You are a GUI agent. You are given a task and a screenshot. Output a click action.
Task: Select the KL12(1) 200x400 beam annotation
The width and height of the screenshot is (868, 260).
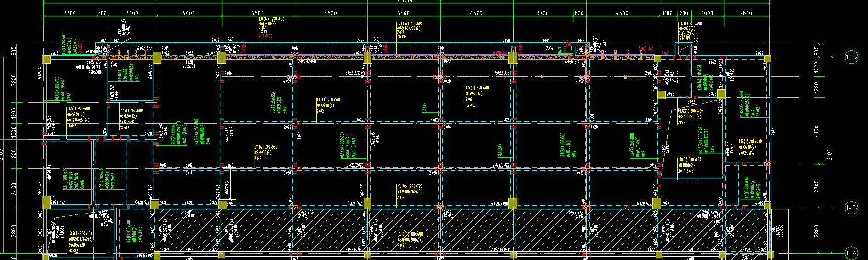[690, 111]
